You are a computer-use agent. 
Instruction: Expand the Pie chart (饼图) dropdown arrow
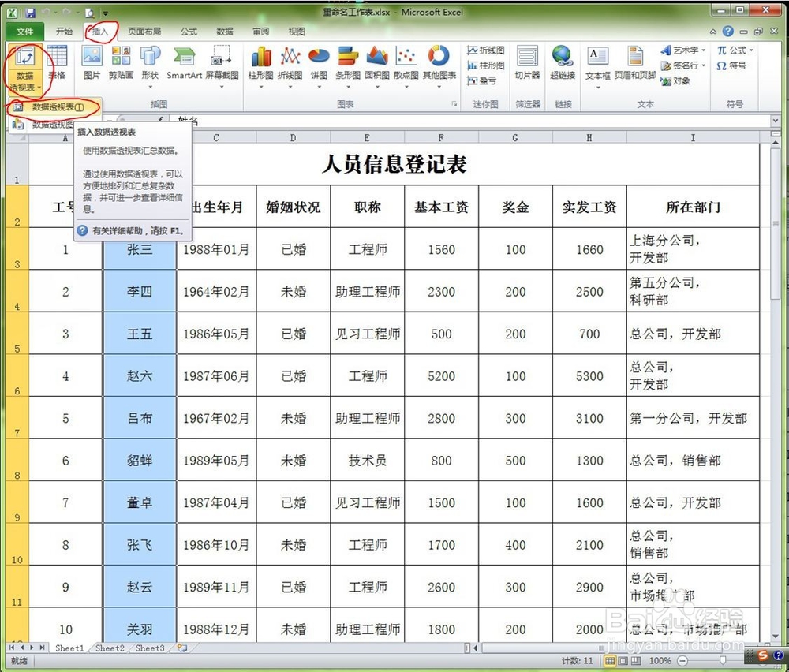click(x=319, y=87)
